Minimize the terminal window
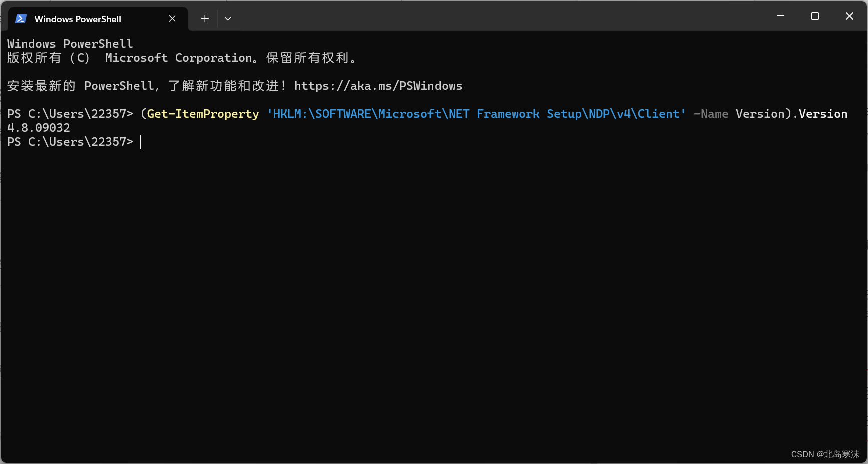 [780, 16]
